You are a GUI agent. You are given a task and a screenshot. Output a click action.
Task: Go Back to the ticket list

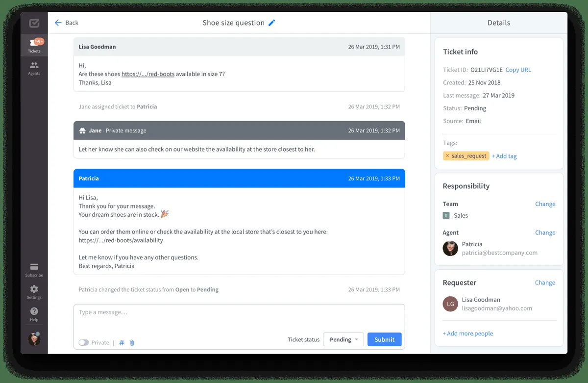66,23
